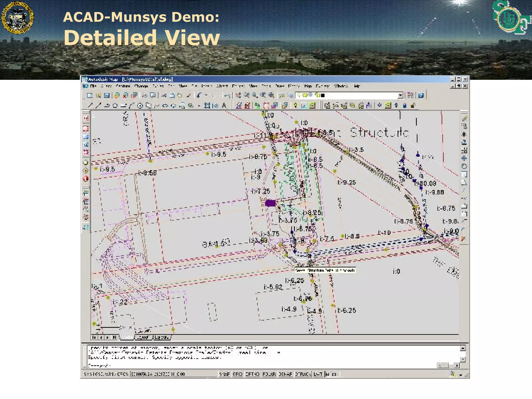
Task: Select the Multiline Text A tool
Action: click(224, 105)
